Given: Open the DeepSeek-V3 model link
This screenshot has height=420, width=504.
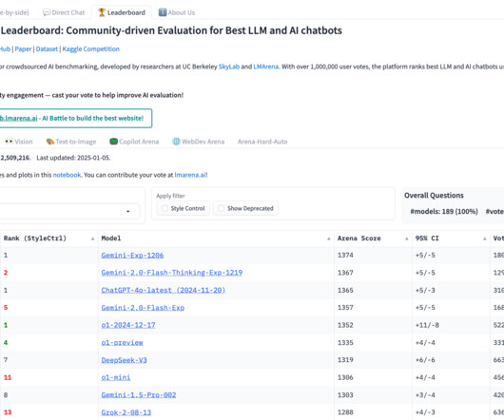Looking at the screenshot, I should (x=124, y=360).
